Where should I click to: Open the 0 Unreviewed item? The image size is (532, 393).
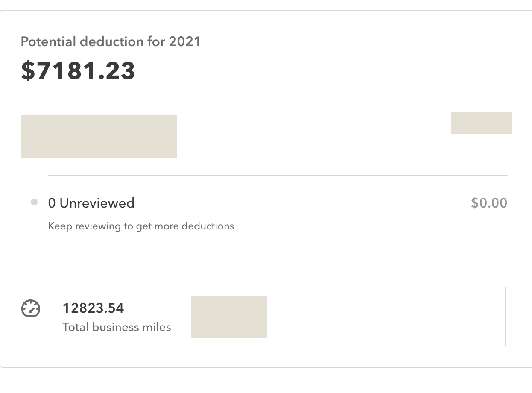91,203
